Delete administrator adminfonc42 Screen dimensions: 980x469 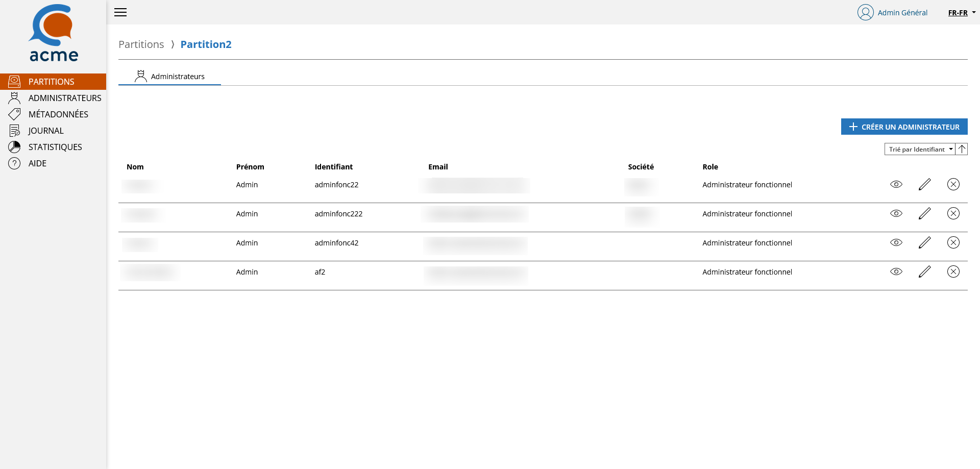(953, 242)
